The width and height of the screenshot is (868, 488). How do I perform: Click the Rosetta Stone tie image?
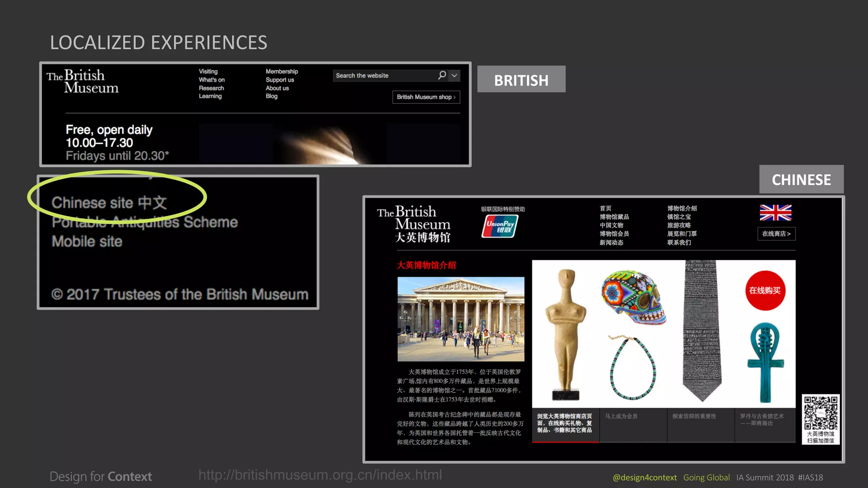click(701, 331)
